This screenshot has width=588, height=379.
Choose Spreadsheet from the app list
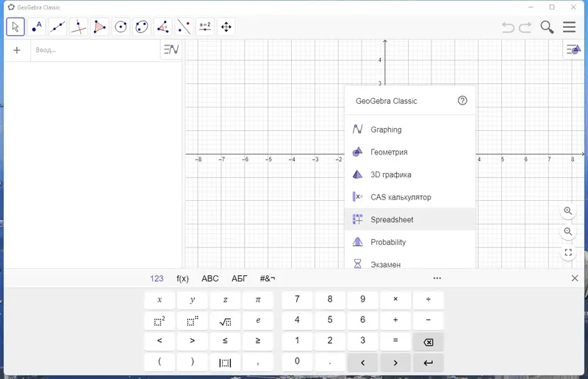(410, 220)
